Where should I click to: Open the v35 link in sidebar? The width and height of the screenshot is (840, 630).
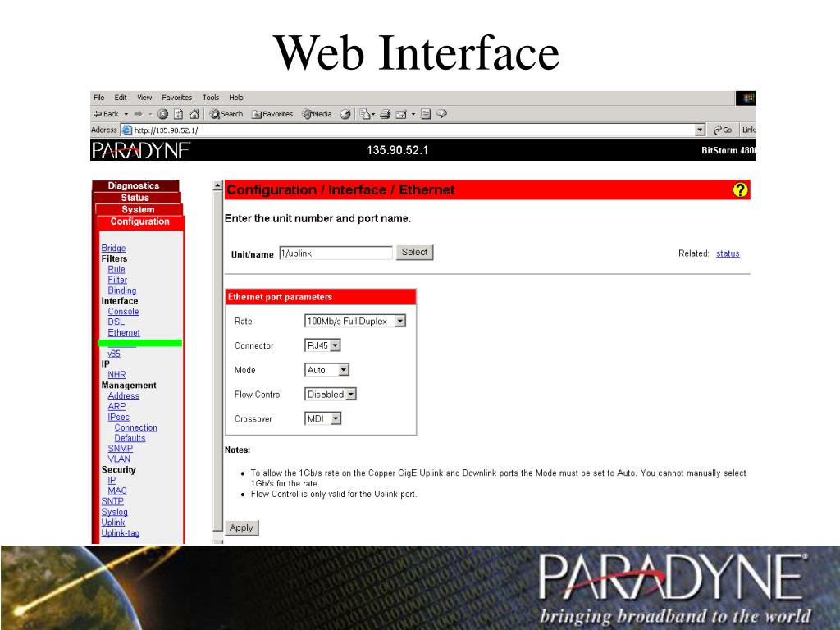coord(113,354)
